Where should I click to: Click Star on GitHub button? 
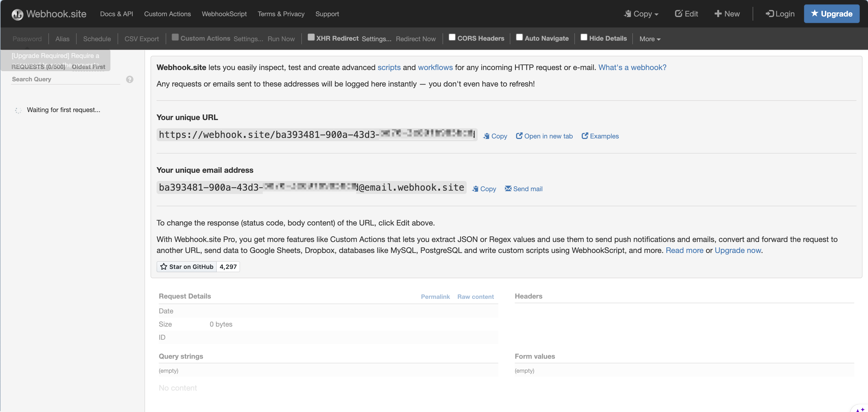(x=186, y=266)
